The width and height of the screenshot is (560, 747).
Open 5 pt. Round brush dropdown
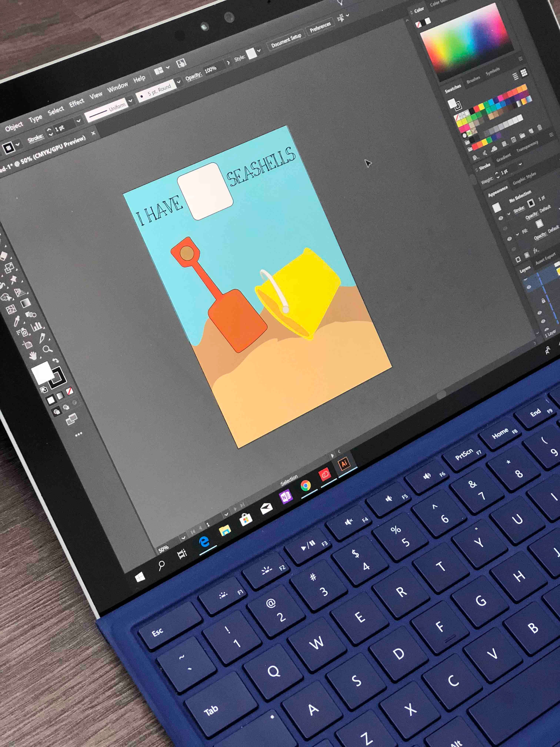pyautogui.click(x=179, y=82)
